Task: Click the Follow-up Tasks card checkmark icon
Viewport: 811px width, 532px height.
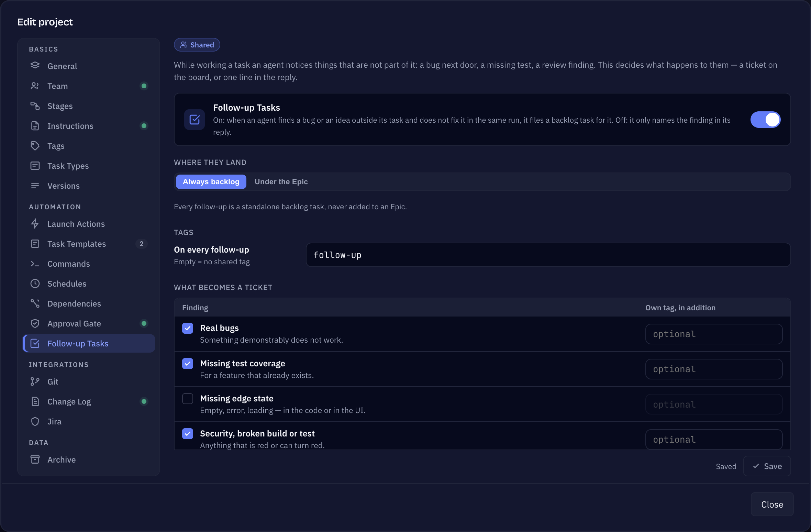Action: click(195, 120)
